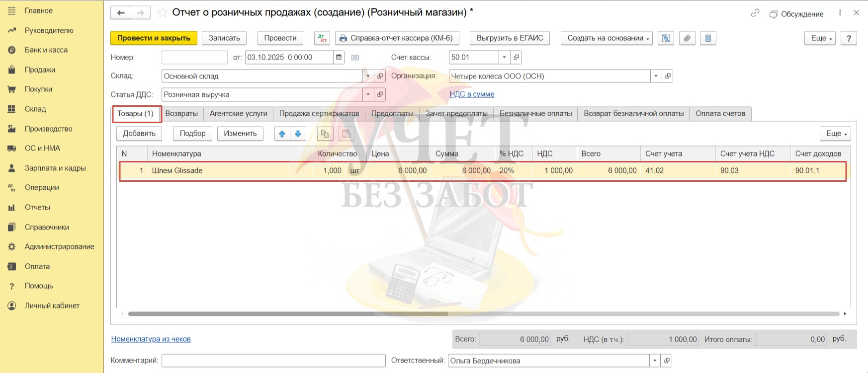This screenshot has height=373, width=868.
Task: Open the Отчеты sidebar section
Action: coord(37,207)
